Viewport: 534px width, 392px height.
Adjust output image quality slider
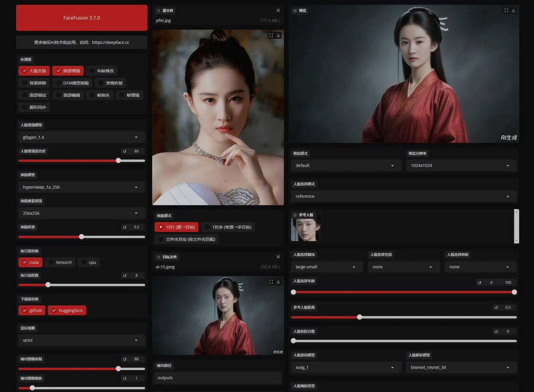[x=82, y=369]
